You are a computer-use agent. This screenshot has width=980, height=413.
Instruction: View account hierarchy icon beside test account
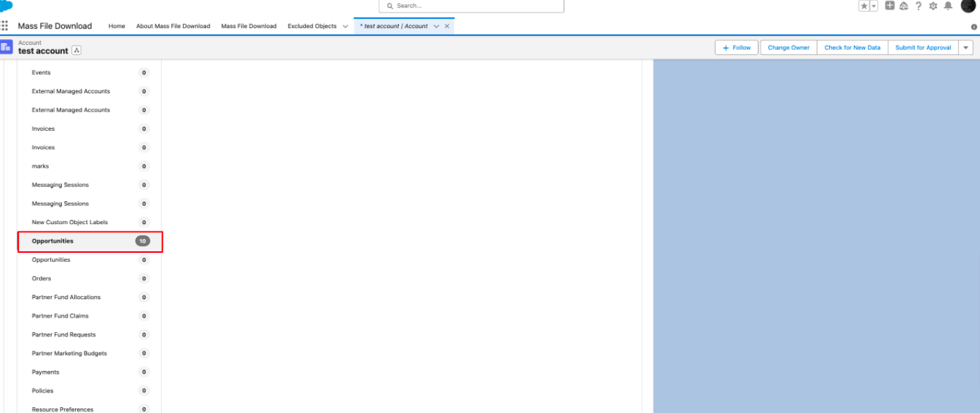pyautogui.click(x=77, y=51)
